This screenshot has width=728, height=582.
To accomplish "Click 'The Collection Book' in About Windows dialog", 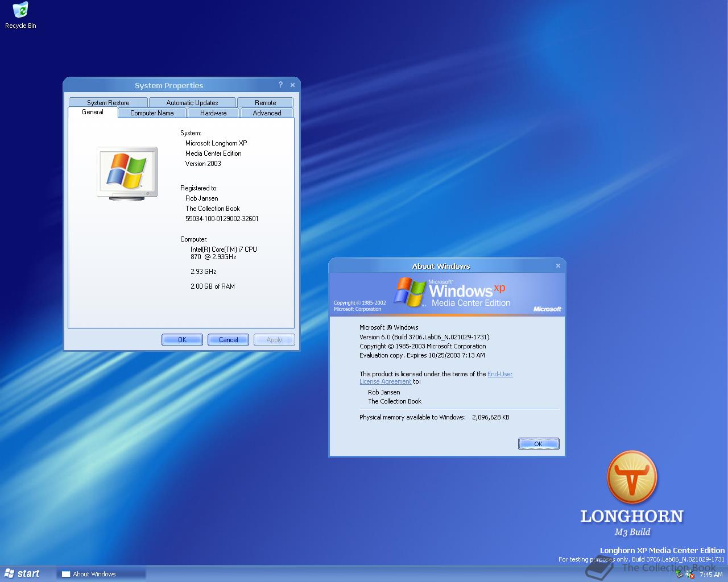I will click(x=395, y=401).
